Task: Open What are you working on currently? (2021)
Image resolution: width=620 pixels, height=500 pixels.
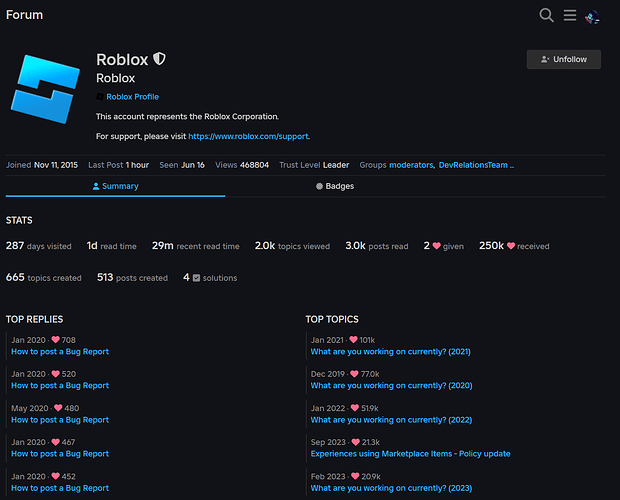Action: pos(391,351)
